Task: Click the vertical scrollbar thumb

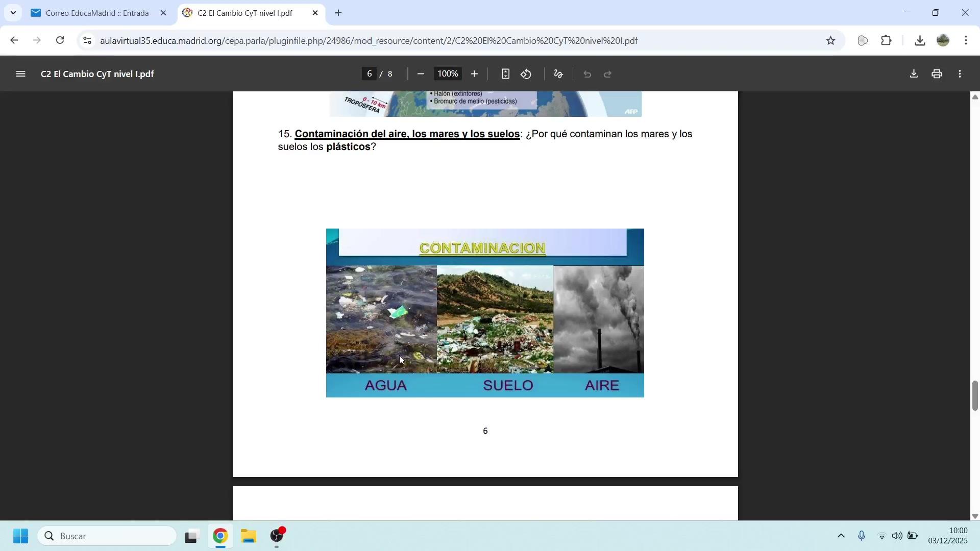Action: tap(975, 395)
